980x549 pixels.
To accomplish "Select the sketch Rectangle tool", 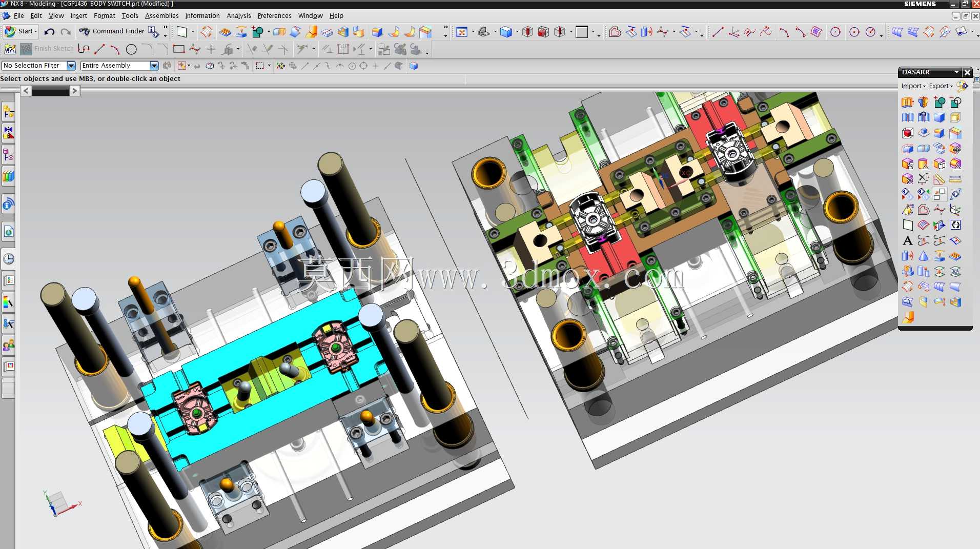I will pos(178,49).
